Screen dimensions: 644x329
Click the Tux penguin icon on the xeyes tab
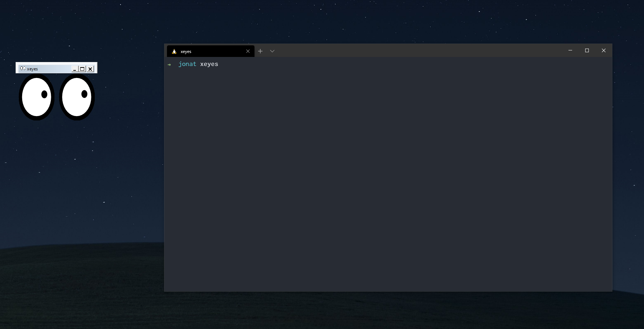[x=174, y=51]
